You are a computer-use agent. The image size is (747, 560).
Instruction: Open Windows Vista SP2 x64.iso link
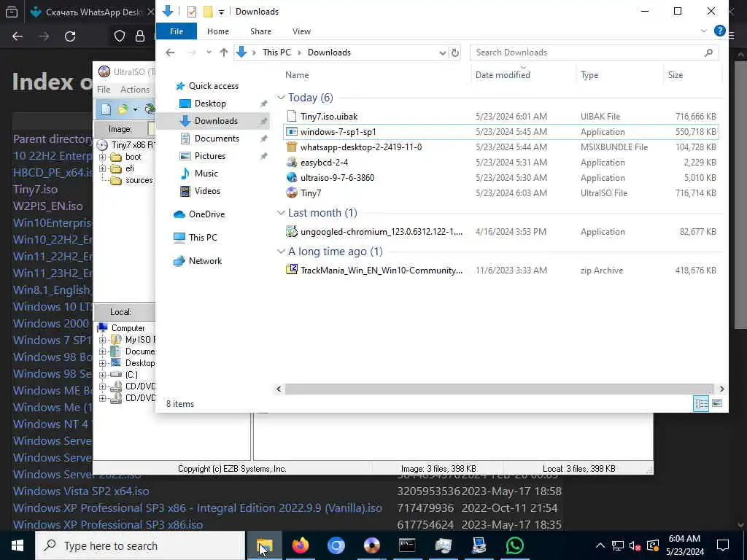81,491
